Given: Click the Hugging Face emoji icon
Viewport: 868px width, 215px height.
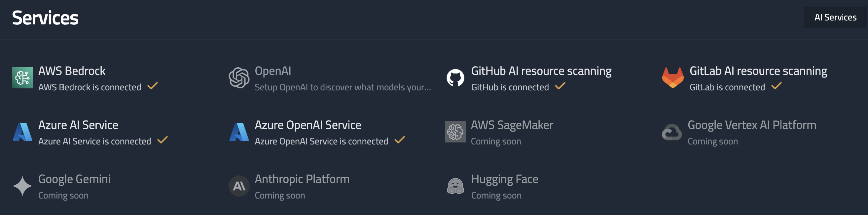Looking at the screenshot, I should [x=455, y=186].
